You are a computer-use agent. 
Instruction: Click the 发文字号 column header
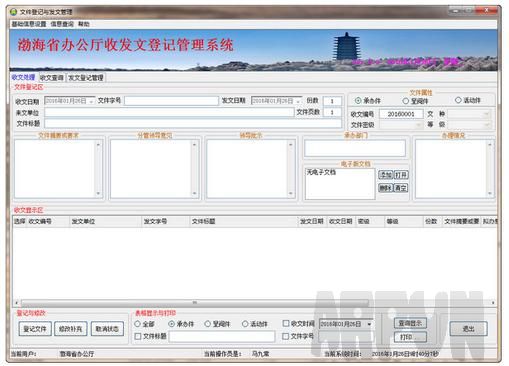pyautogui.click(x=166, y=221)
